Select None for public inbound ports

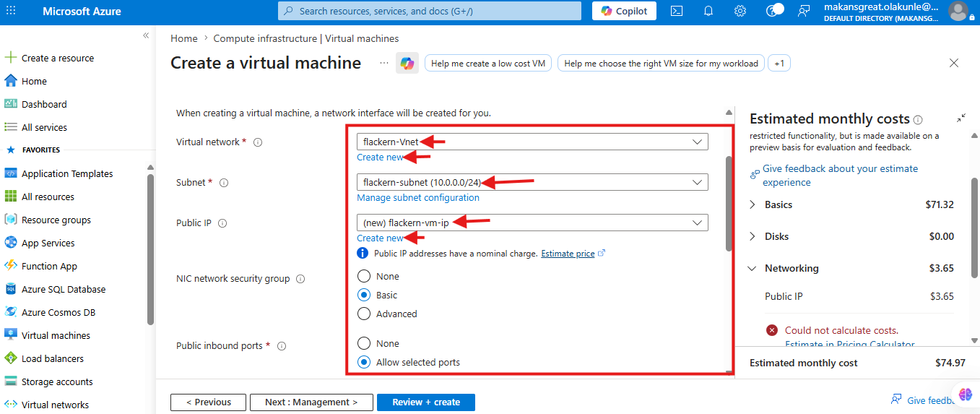364,343
